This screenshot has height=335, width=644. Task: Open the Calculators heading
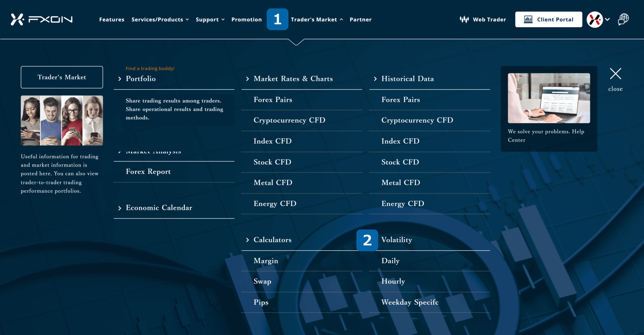[273, 240]
